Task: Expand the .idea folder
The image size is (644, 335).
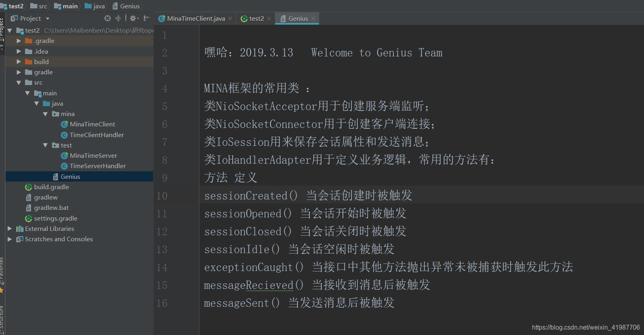Action: [x=19, y=51]
